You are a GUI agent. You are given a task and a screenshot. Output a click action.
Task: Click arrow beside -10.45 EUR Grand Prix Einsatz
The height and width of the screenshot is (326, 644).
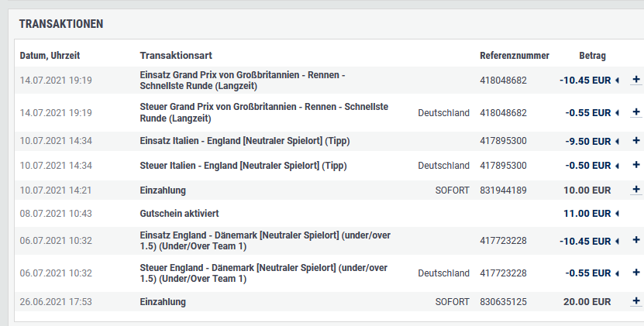tap(617, 81)
